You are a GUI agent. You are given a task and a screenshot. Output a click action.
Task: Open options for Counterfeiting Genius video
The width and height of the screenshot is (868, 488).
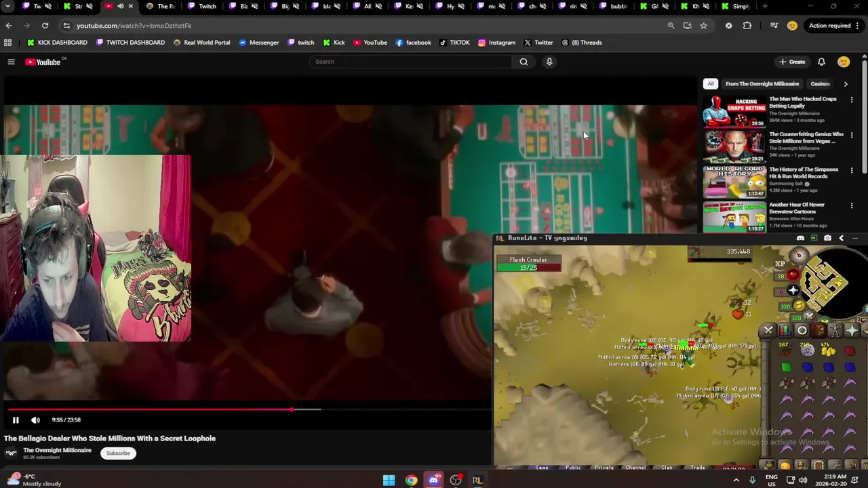[852, 135]
